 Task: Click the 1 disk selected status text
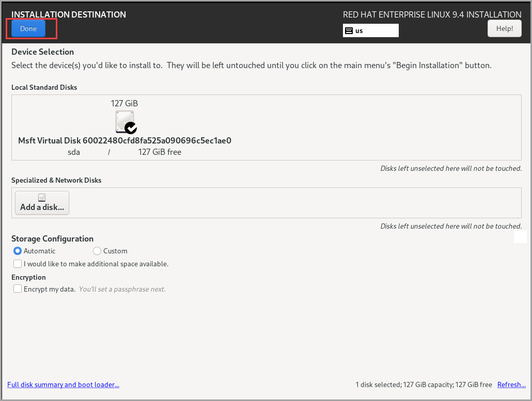424,384
